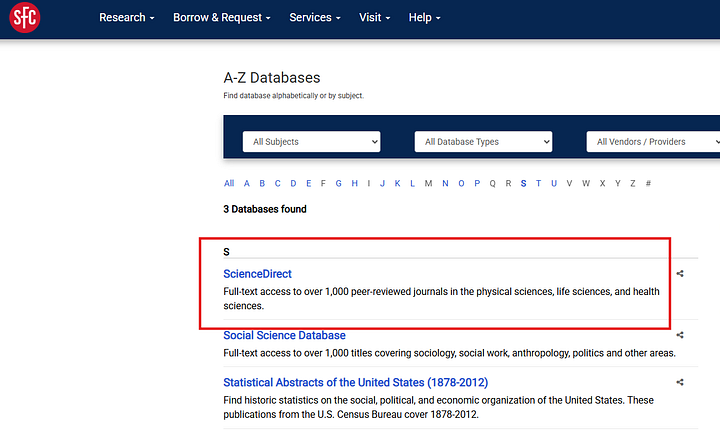Filter databases by letter G
The width and height of the screenshot is (720, 441).
(x=338, y=183)
